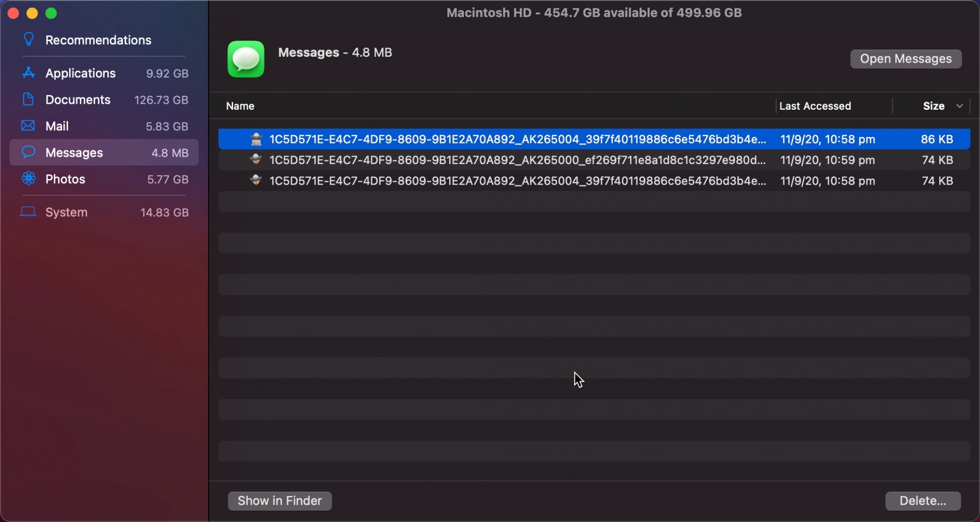Click the thumbnail of the AK265000 attachment
This screenshot has width=980, height=522.
256,160
